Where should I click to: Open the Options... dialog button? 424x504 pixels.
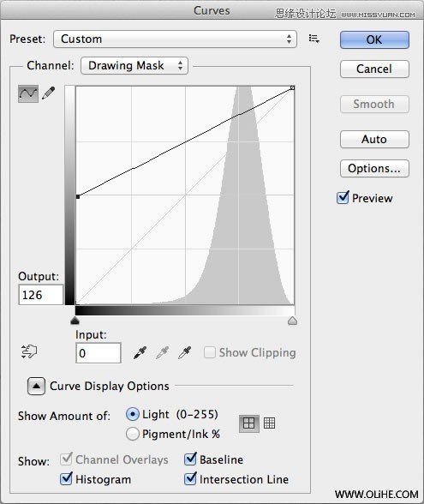(374, 168)
